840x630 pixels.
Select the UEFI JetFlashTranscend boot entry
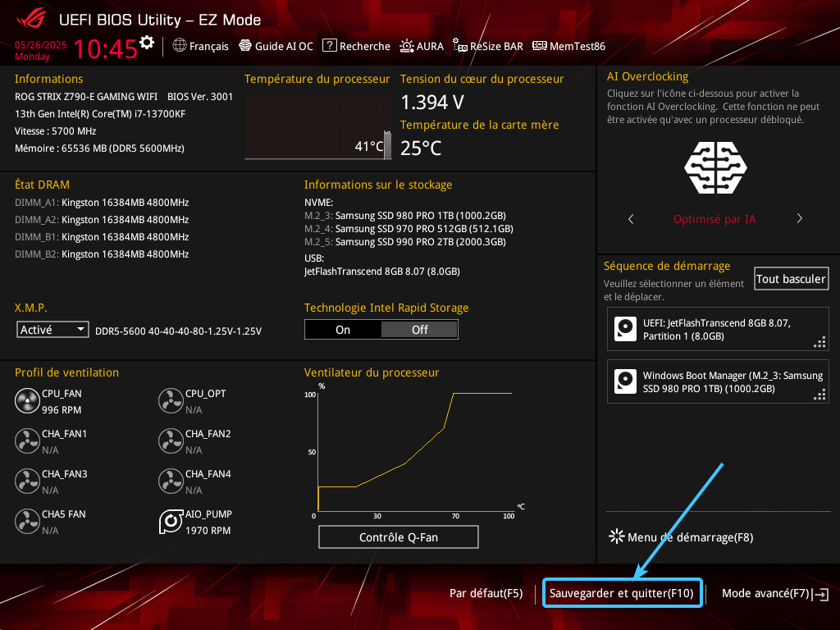[718, 330]
